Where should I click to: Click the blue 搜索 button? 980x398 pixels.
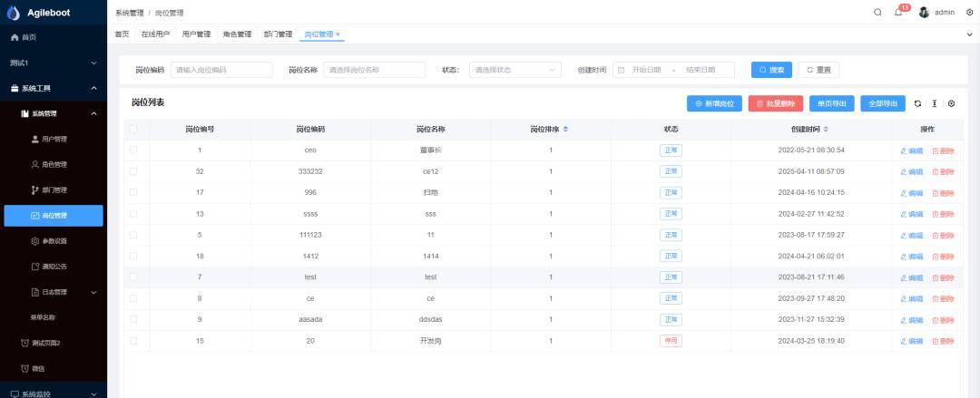[771, 70]
